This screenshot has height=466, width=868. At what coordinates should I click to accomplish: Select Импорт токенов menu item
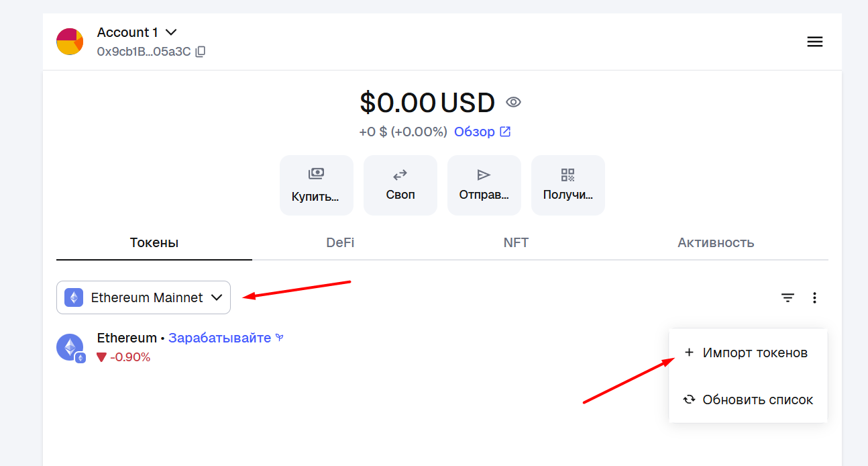[747, 353]
